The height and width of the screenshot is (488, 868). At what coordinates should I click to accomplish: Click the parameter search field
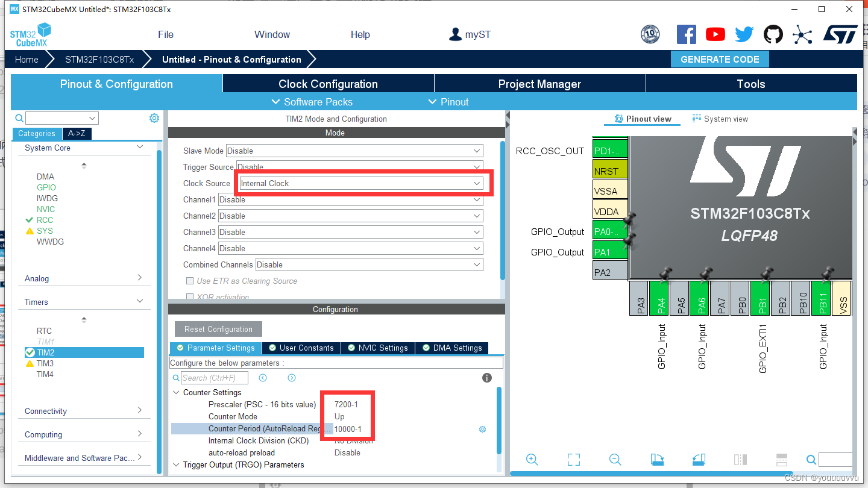[215, 378]
